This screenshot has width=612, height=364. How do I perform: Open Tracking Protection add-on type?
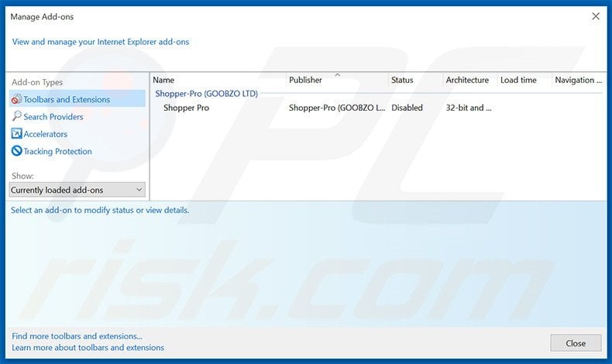[57, 152]
